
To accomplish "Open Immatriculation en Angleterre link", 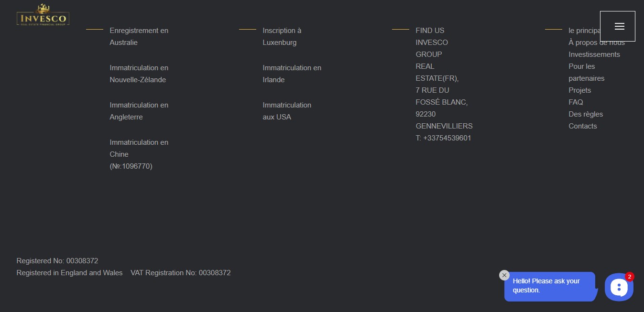I will pyautogui.click(x=139, y=111).
